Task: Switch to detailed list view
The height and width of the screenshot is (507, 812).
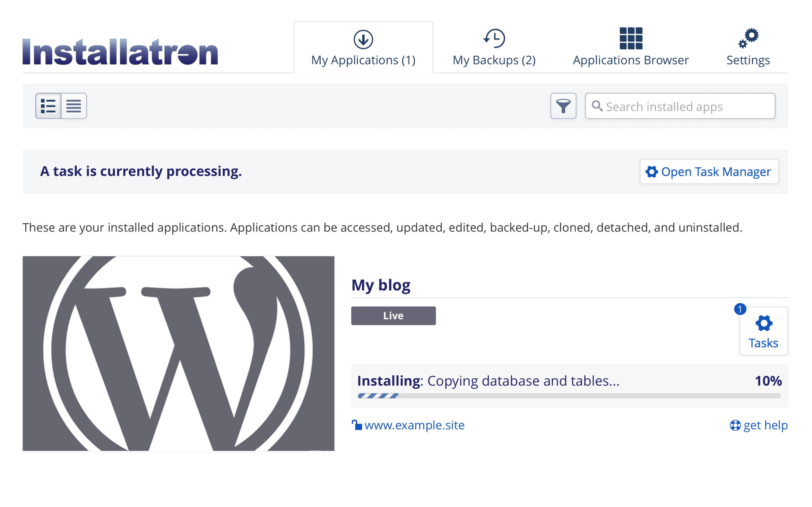Action: [48, 106]
